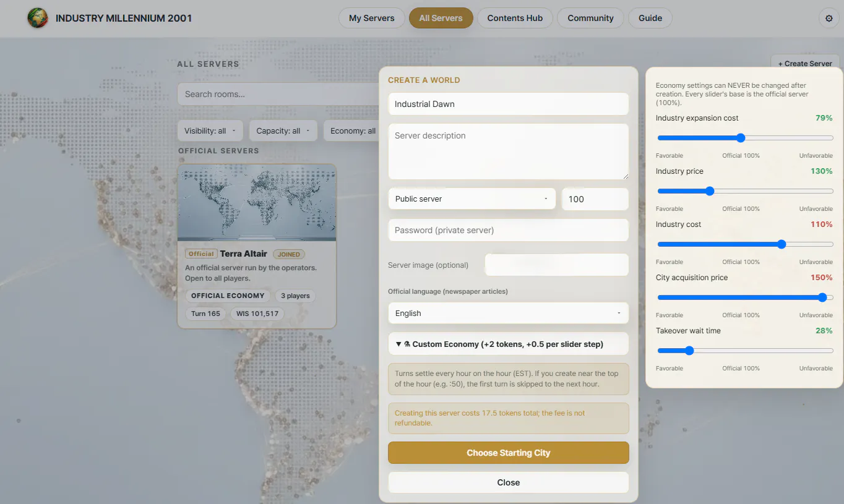Click the INDUSTRY MILLENNIUM 2001 title
Screen dimensions: 844x504
[124, 18]
